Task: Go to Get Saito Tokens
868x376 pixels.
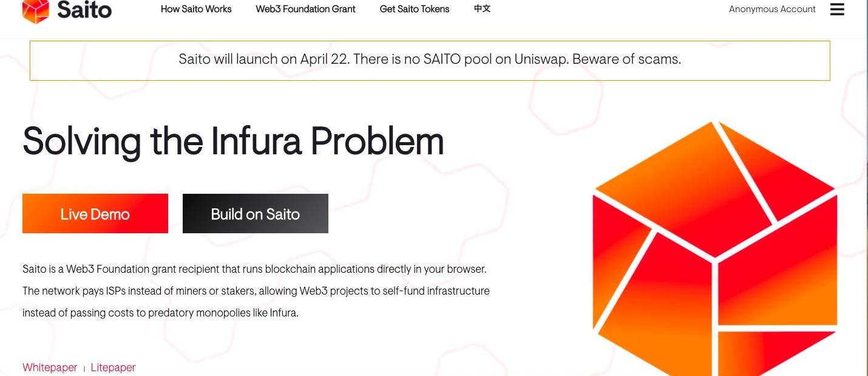Action: tap(415, 9)
